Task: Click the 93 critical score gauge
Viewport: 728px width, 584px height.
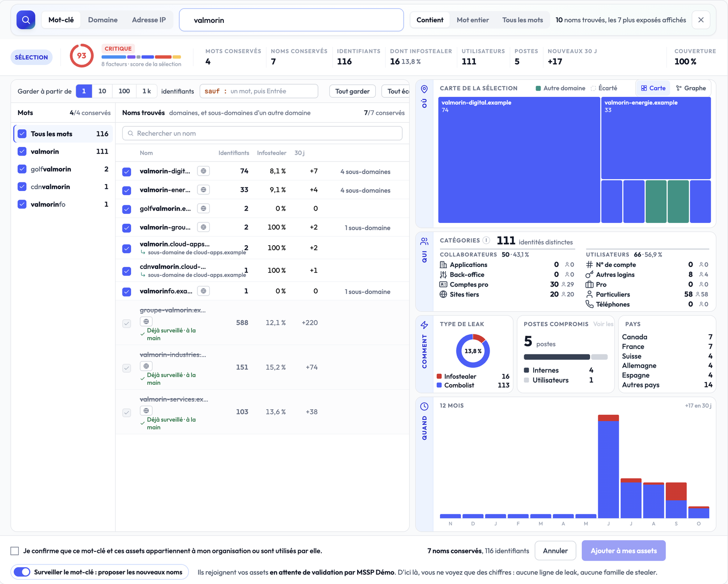Action: 81,56
